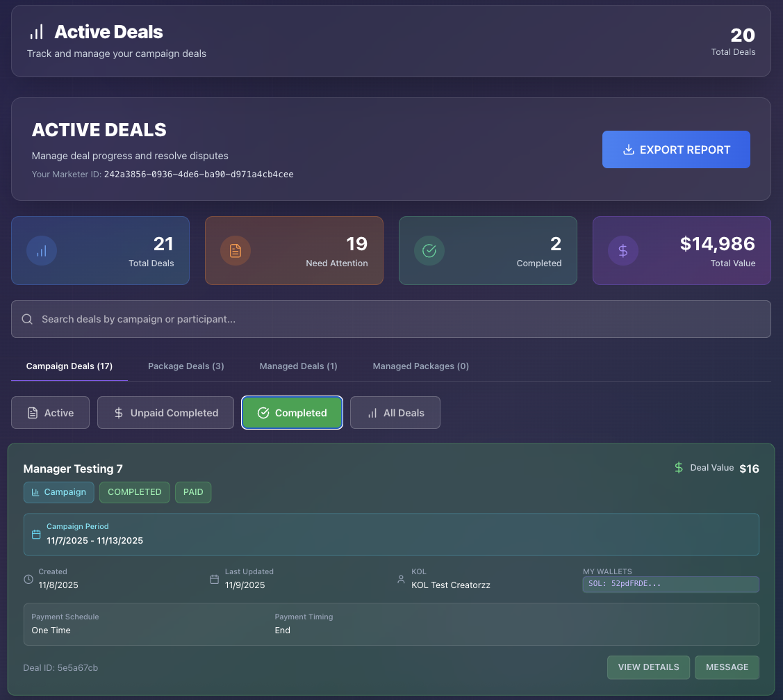Click the purple dollar icon for Total Value
Screen dimensions: 783x700
tap(623, 250)
